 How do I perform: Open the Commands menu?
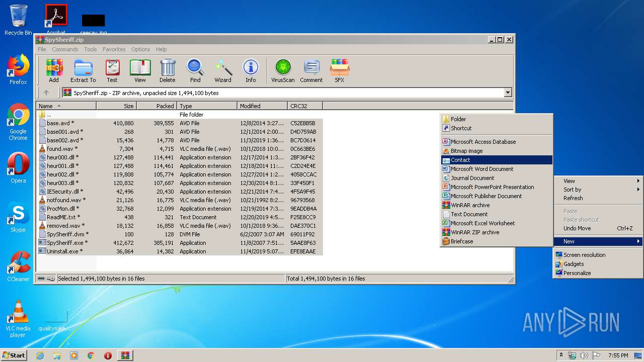click(x=65, y=49)
